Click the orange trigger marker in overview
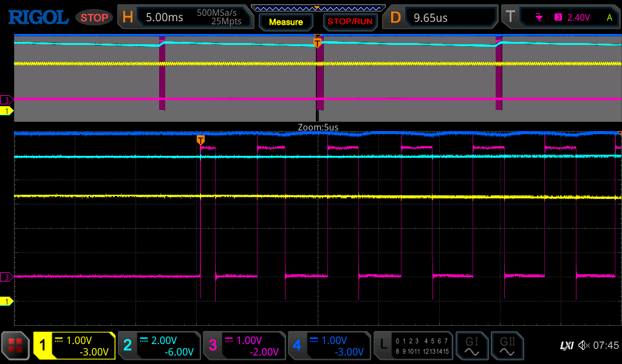The width and height of the screenshot is (622, 364). click(317, 42)
